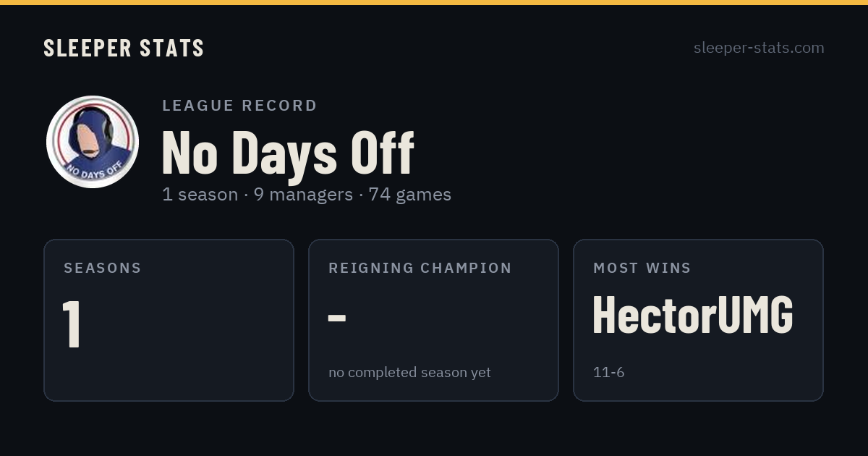The image size is (868, 456).
Task: Visit the sleeper-stats.com link
Action: tap(759, 48)
